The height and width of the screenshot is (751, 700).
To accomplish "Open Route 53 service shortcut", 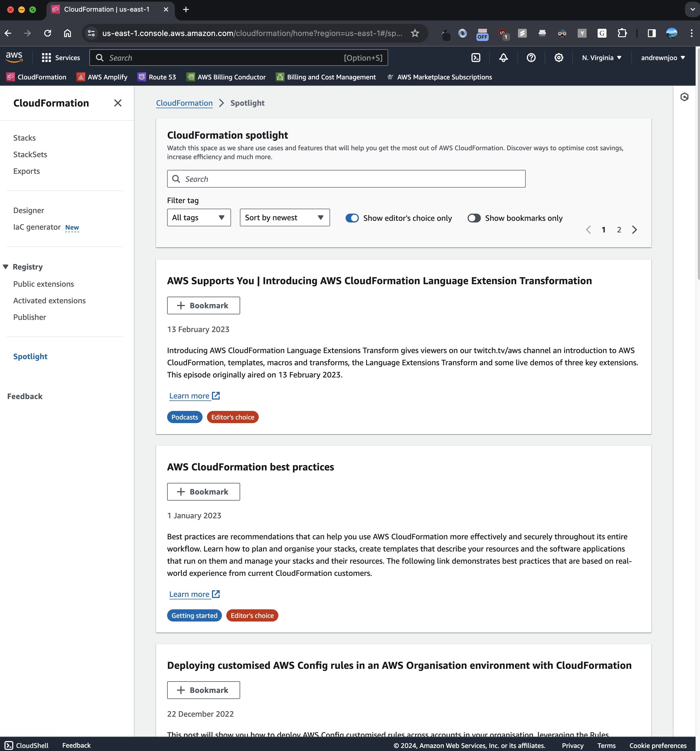I will point(157,77).
